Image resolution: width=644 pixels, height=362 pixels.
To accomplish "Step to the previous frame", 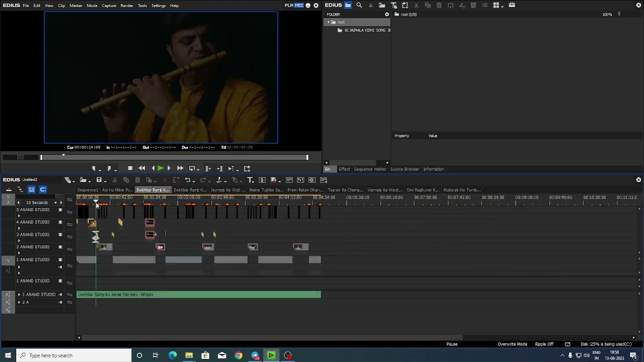I will 153,168.
